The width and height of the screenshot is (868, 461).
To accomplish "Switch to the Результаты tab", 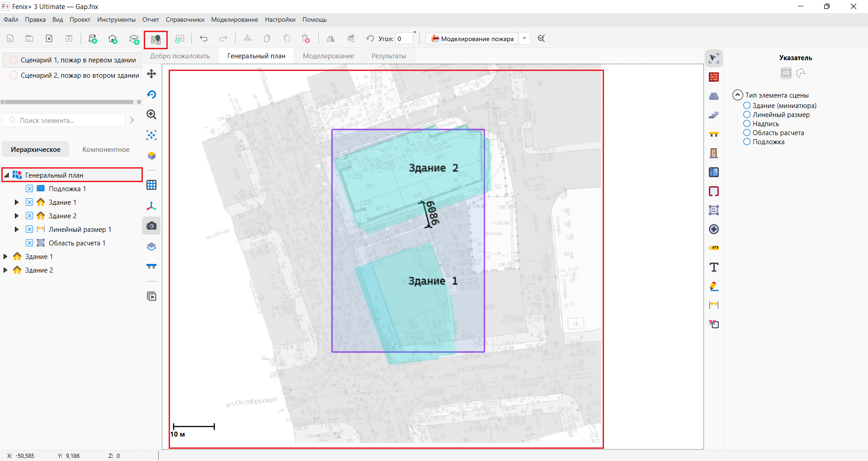I will [389, 56].
